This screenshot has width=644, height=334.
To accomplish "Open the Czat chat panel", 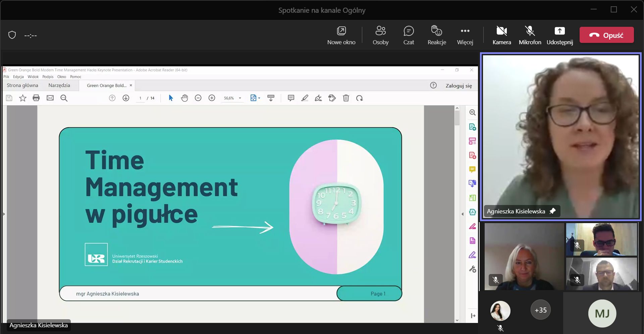I will pos(408,35).
